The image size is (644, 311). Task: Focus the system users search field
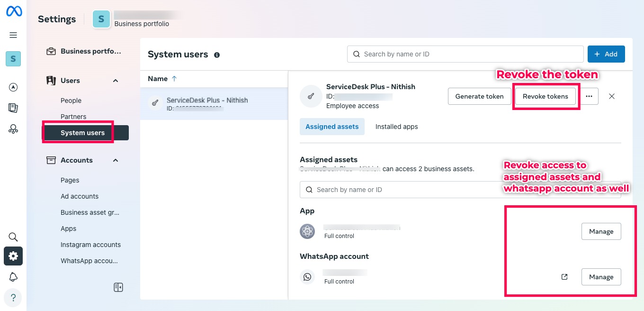point(465,54)
